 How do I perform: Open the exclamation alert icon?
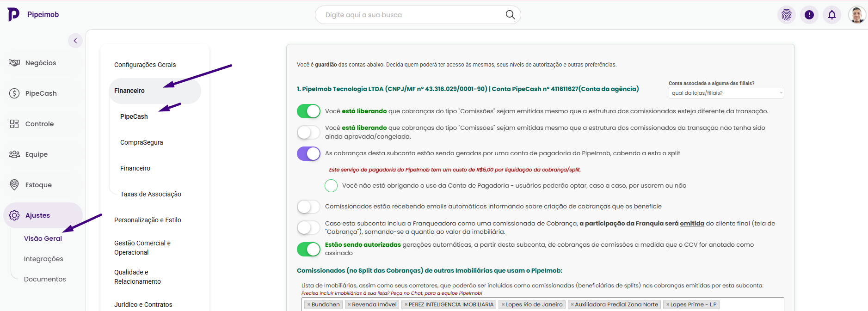(x=809, y=15)
